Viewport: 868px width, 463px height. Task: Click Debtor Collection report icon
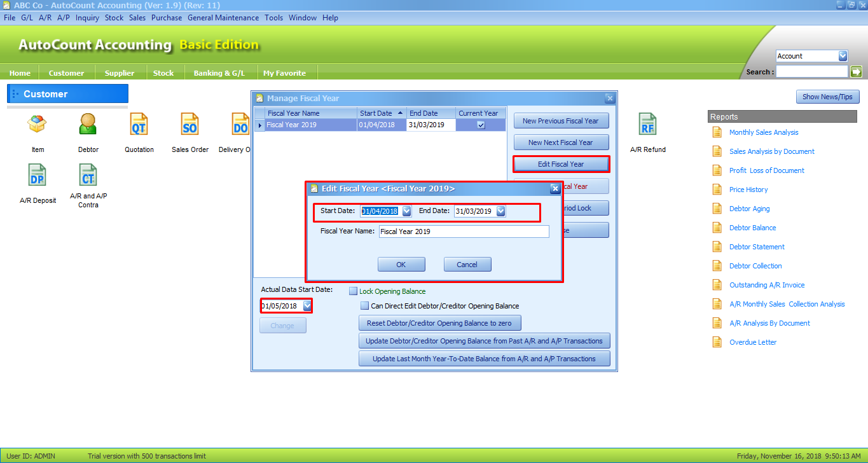tap(717, 266)
